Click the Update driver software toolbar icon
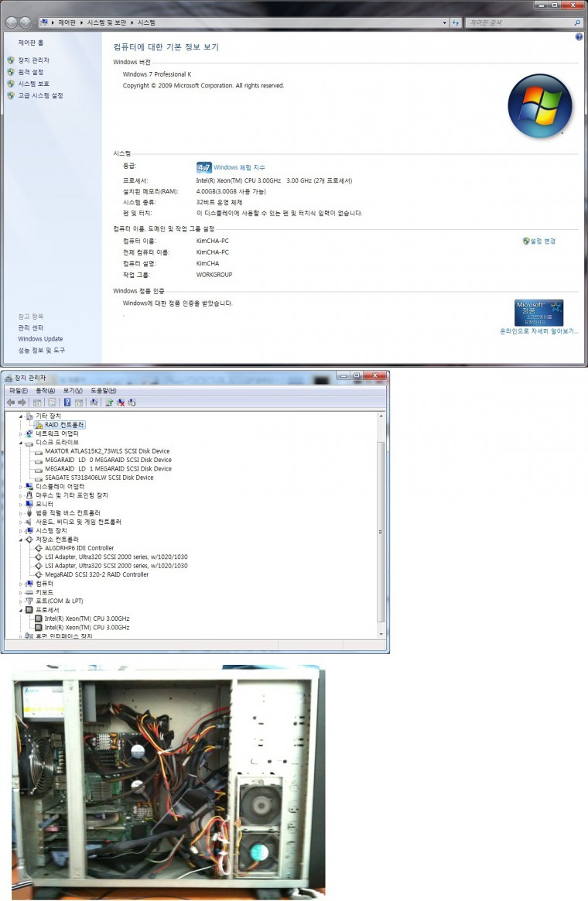 [x=109, y=403]
